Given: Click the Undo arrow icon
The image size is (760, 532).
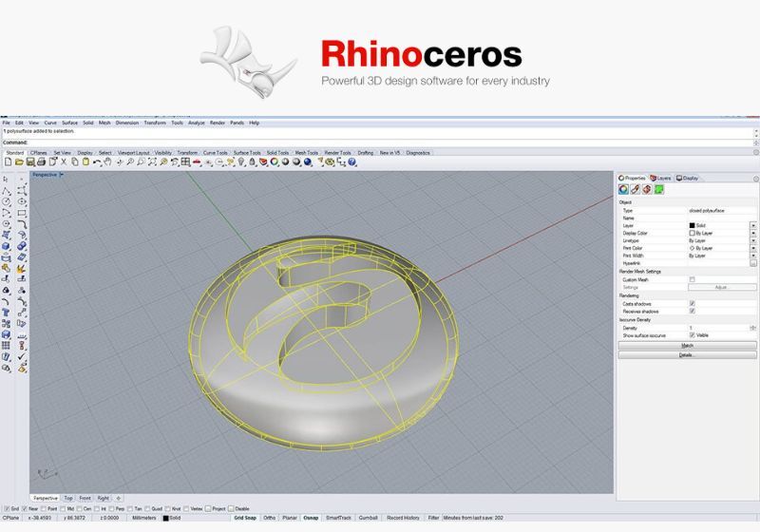Looking at the screenshot, I should point(97,162).
